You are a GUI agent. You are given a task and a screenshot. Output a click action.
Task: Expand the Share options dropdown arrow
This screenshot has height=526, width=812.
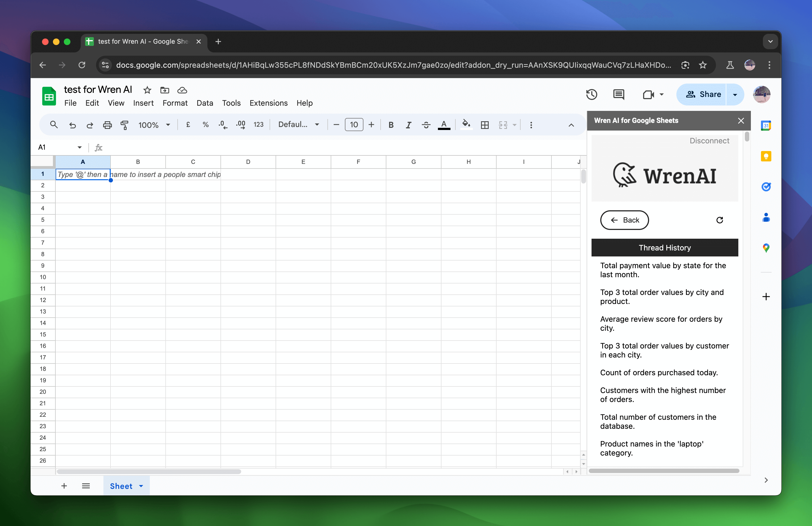735,94
